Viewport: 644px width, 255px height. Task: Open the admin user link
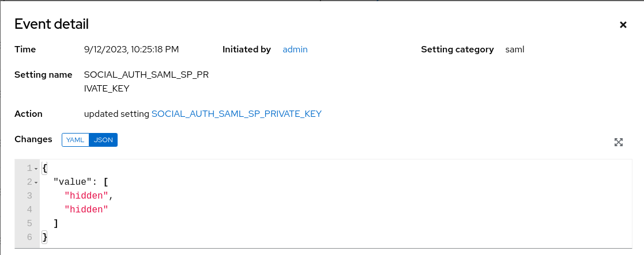pos(295,50)
